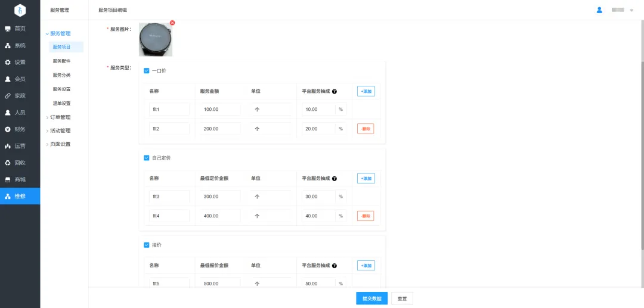The width and height of the screenshot is (644, 308).
Task: Click the flt1 name input field
Action: (x=169, y=110)
